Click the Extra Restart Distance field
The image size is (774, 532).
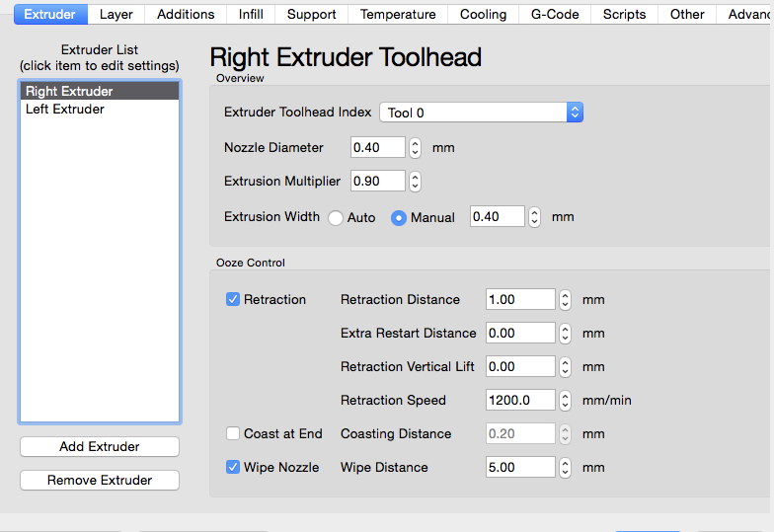pyautogui.click(x=519, y=334)
